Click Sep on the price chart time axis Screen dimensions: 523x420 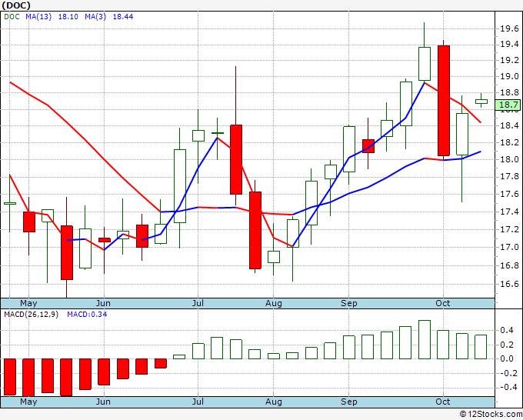pyautogui.click(x=349, y=304)
